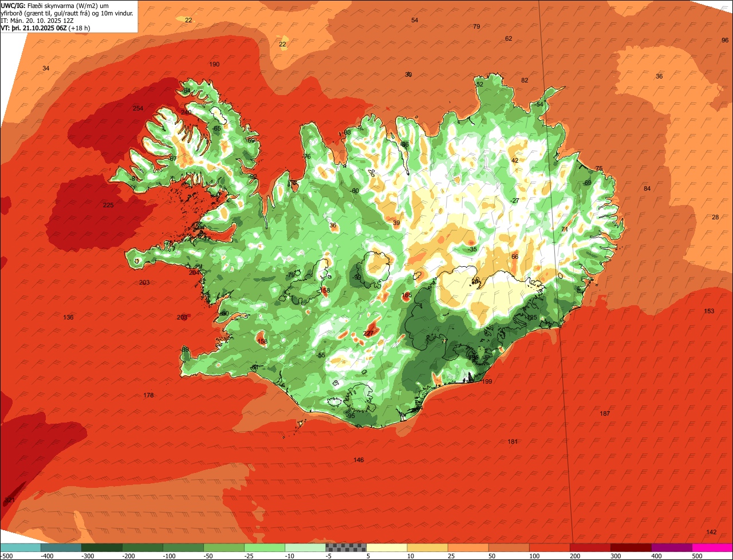This screenshot has height=560, width=733.
Task: Click the 199 value on the south coast
Action: (x=487, y=381)
